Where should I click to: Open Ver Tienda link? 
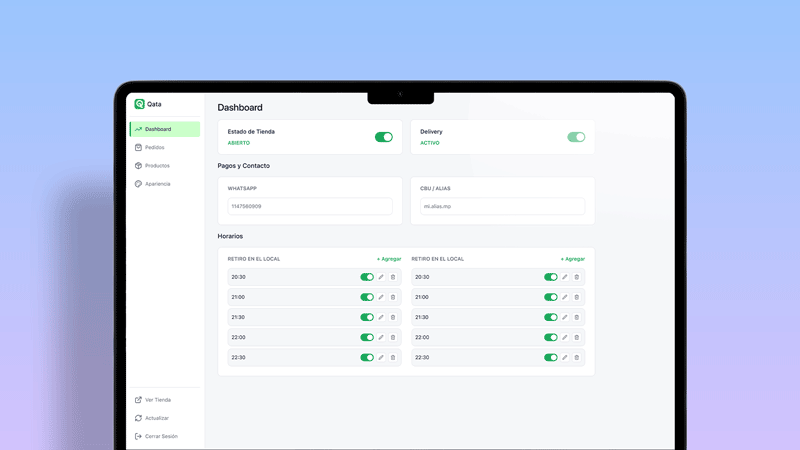(x=157, y=400)
